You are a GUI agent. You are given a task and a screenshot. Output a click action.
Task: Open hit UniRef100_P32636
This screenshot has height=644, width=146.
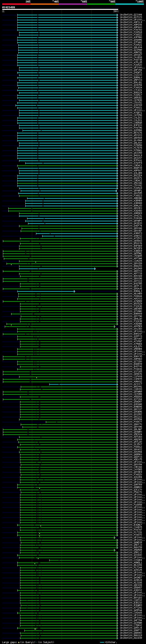[x=131, y=306]
